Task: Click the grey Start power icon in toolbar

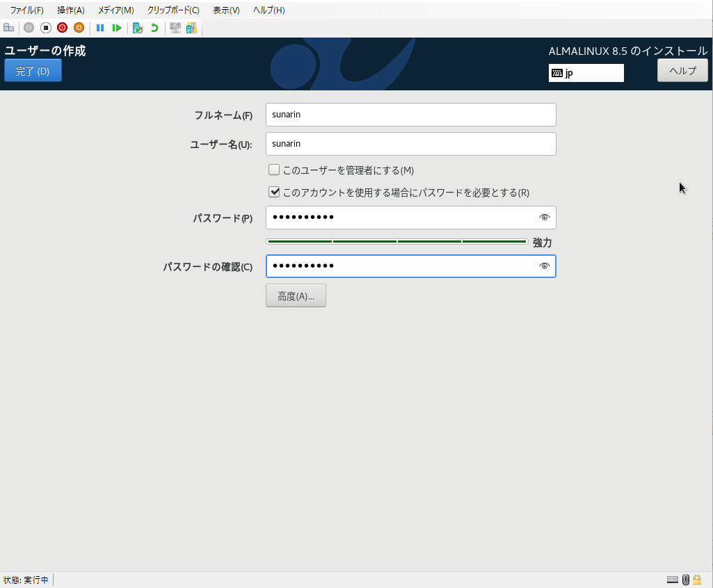Action: 29,28
